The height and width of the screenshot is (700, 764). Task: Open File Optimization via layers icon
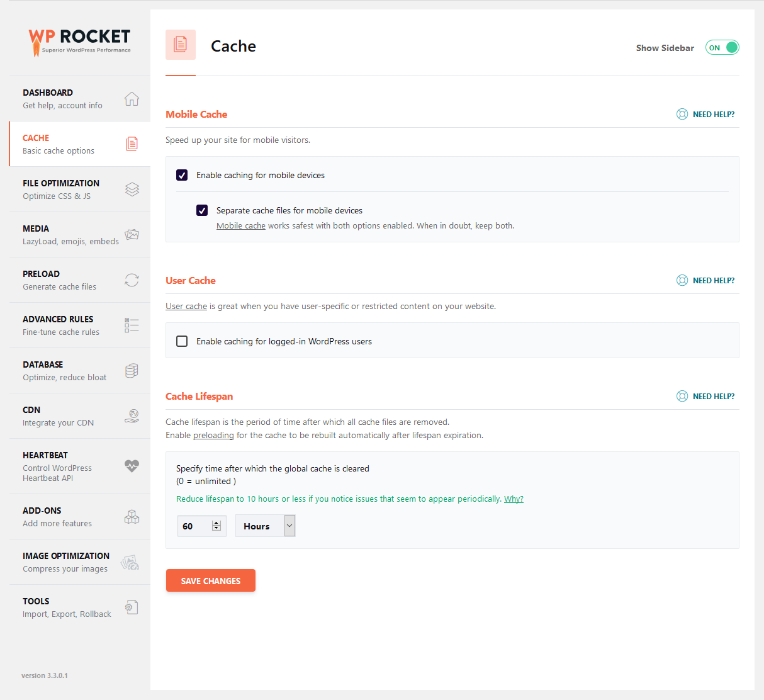132,189
